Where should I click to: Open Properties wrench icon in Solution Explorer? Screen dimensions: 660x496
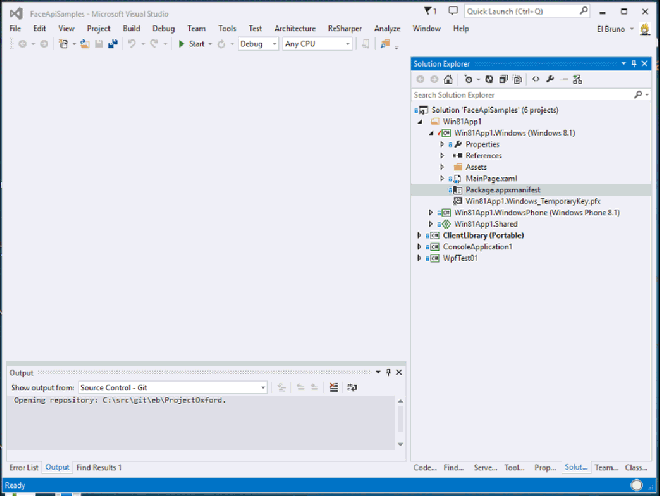(550, 79)
